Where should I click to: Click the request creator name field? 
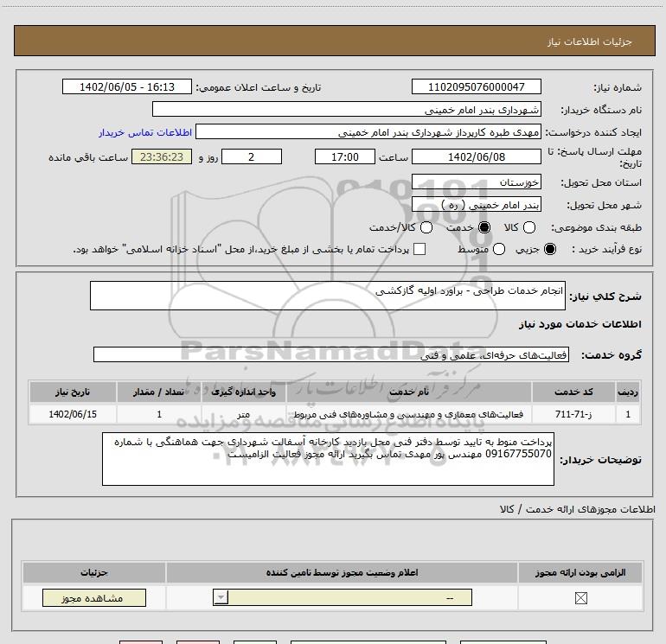coord(368,131)
